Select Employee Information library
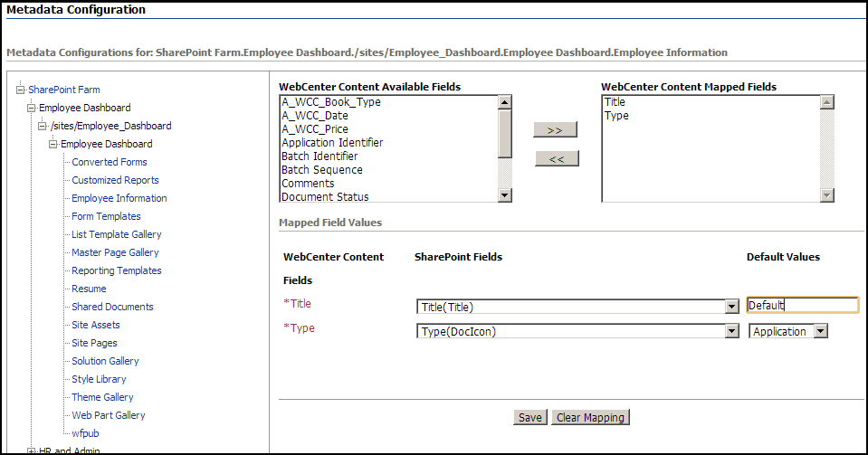The image size is (868, 455). point(119,198)
